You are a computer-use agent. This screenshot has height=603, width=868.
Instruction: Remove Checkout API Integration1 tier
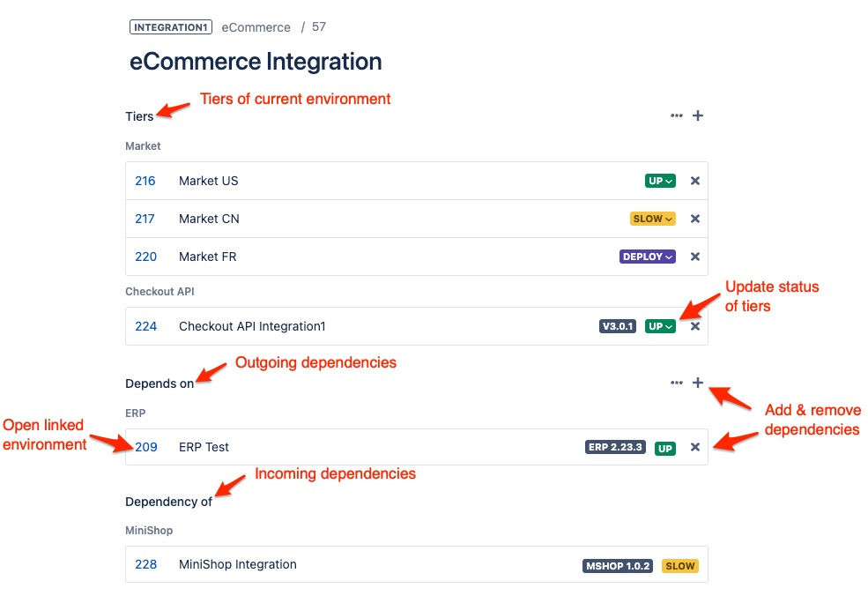coord(694,326)
